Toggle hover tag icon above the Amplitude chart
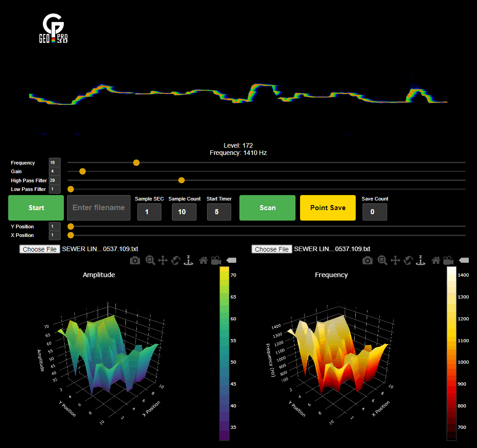The height and width of the screenshot is (448, 477). click(232, 261)
